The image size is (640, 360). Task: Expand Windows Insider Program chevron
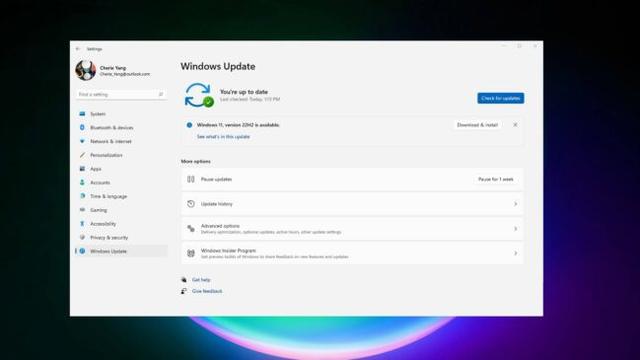click(x=516, y=253)
